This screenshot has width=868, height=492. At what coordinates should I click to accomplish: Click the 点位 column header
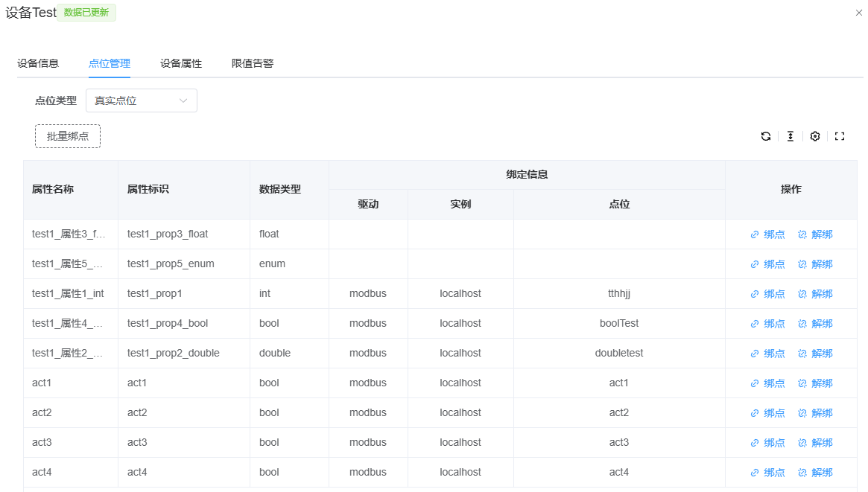619,205
